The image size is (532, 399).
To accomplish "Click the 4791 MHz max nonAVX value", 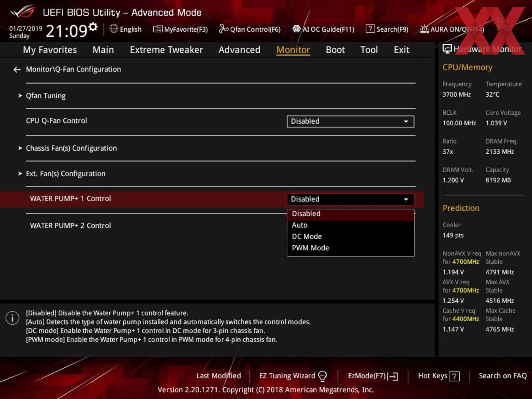I will 500,272.
